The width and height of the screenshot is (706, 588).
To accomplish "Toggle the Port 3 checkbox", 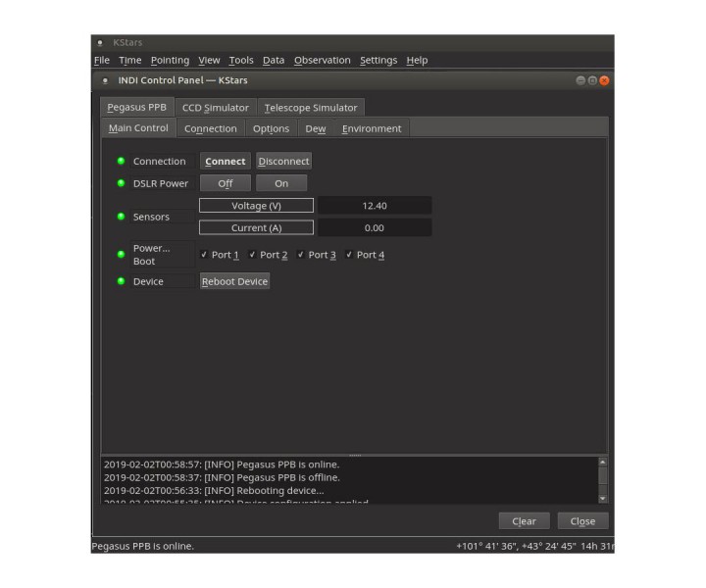I will coord(301,255).
